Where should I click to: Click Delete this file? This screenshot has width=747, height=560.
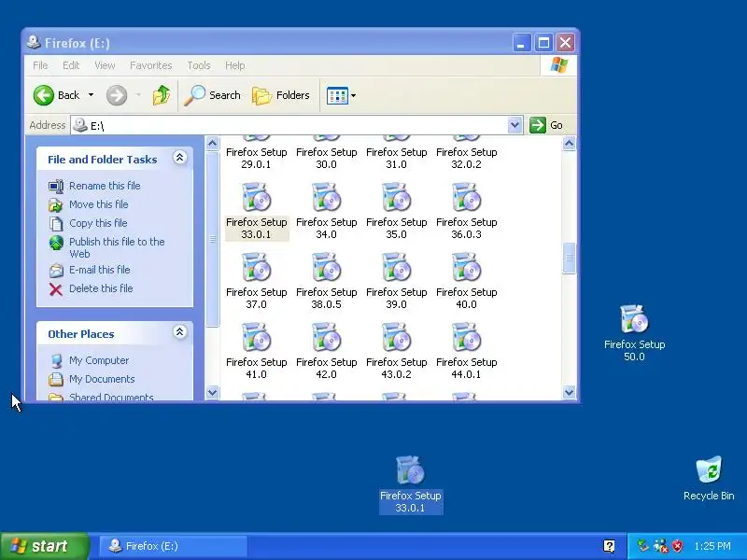(x=101, y=288)
